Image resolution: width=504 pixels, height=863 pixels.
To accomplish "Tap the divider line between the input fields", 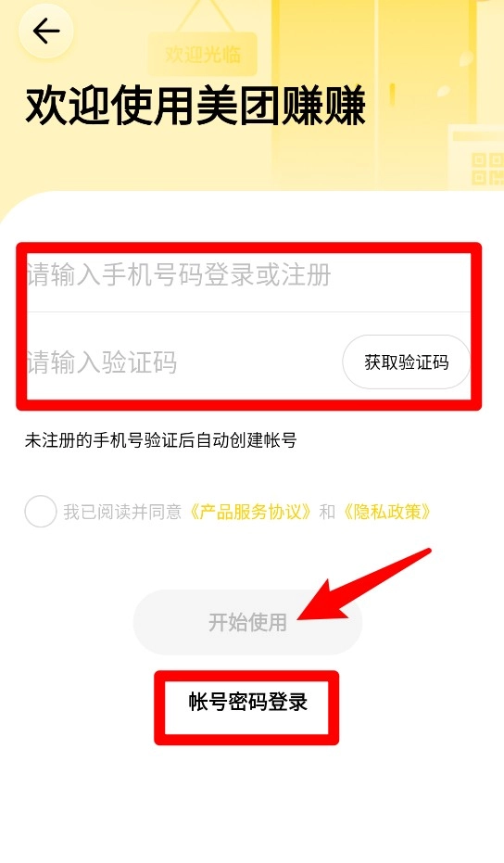I will (x=248, y=312).
